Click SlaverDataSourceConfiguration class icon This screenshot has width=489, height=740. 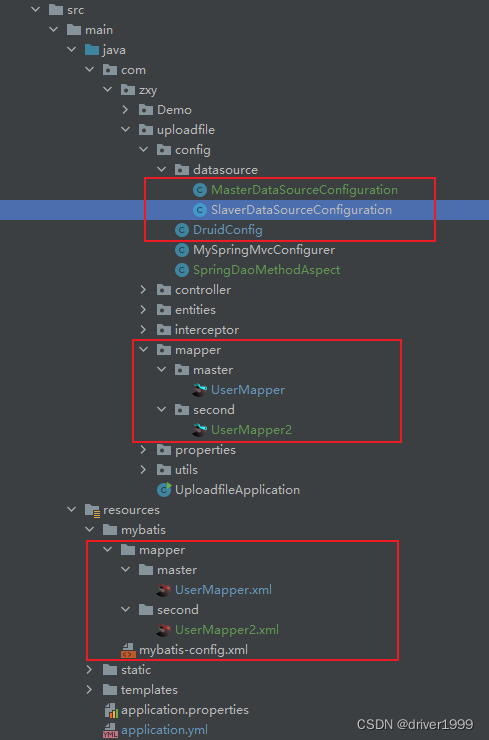tap(200, 210)
